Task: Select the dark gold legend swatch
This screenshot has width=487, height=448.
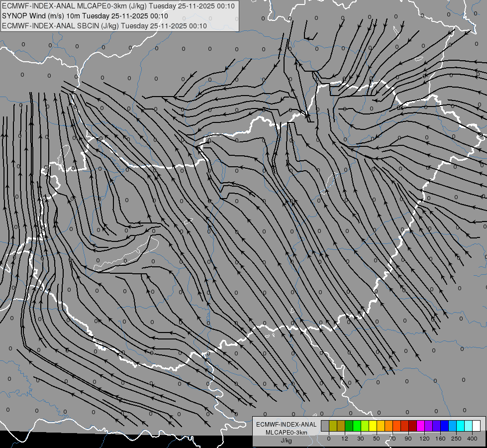Action: 341,426
